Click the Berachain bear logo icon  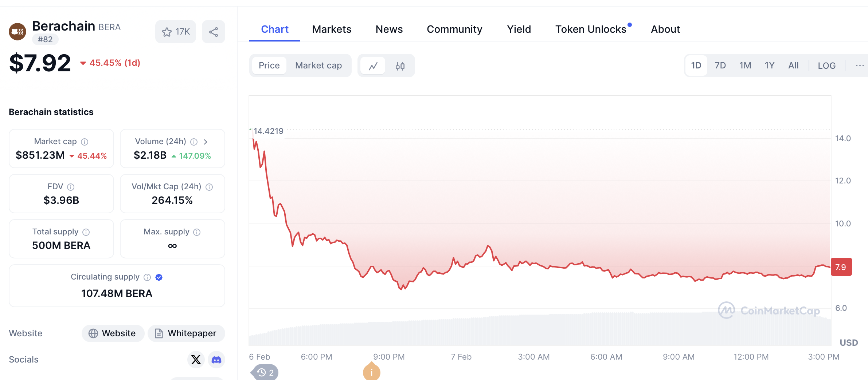17,32
